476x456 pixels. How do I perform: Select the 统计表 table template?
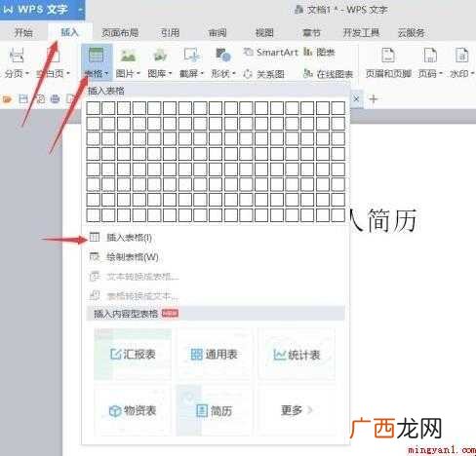click(x=297, y=355)
